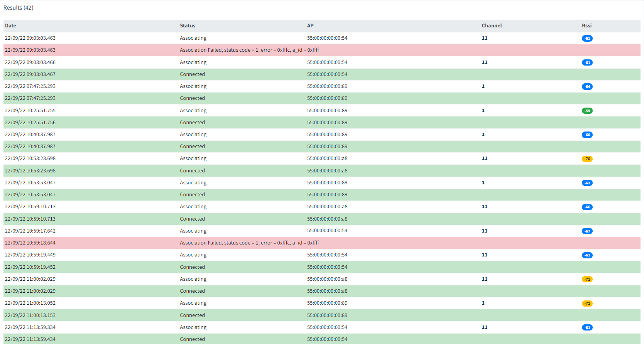Click the green -59 RSSI badge
644x344 pixels.
click(x=587, y=111)
